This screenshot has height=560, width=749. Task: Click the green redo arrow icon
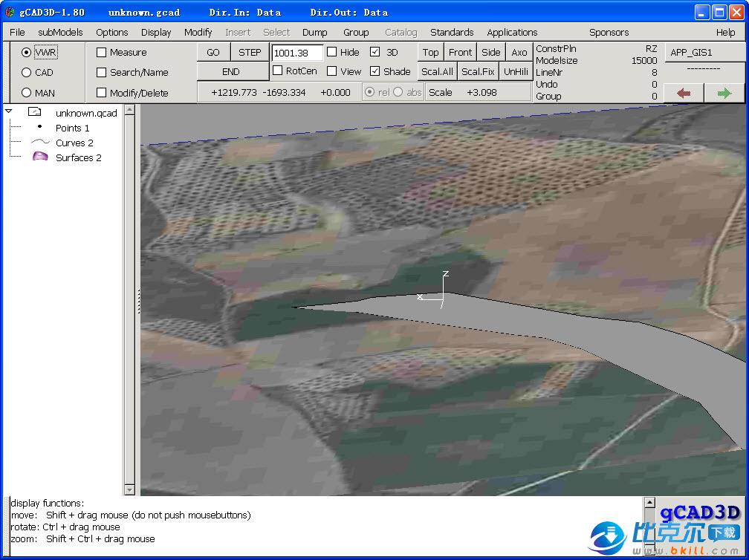tap(724, 93)
